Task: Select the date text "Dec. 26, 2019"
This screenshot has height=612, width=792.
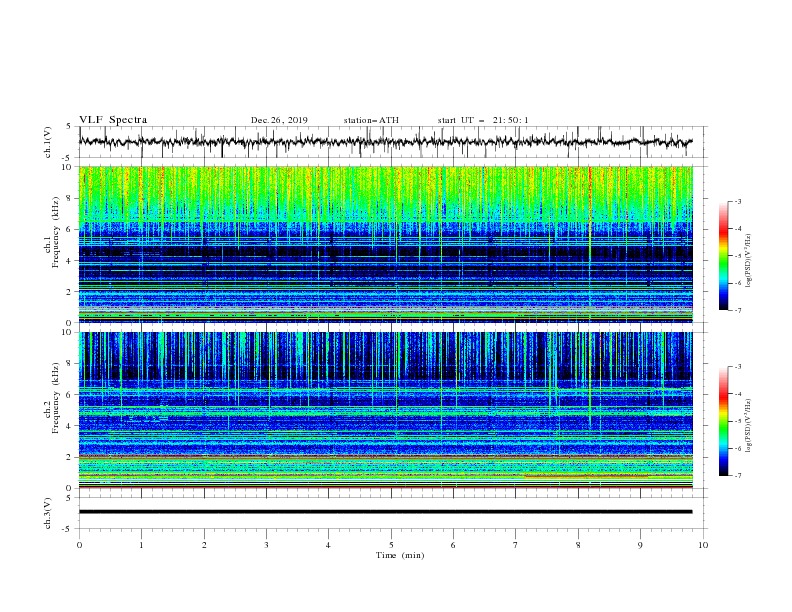Action: 279,120
